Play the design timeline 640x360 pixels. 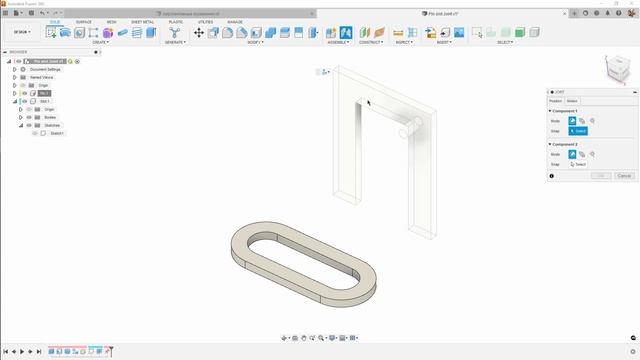[x=22, y=351]
